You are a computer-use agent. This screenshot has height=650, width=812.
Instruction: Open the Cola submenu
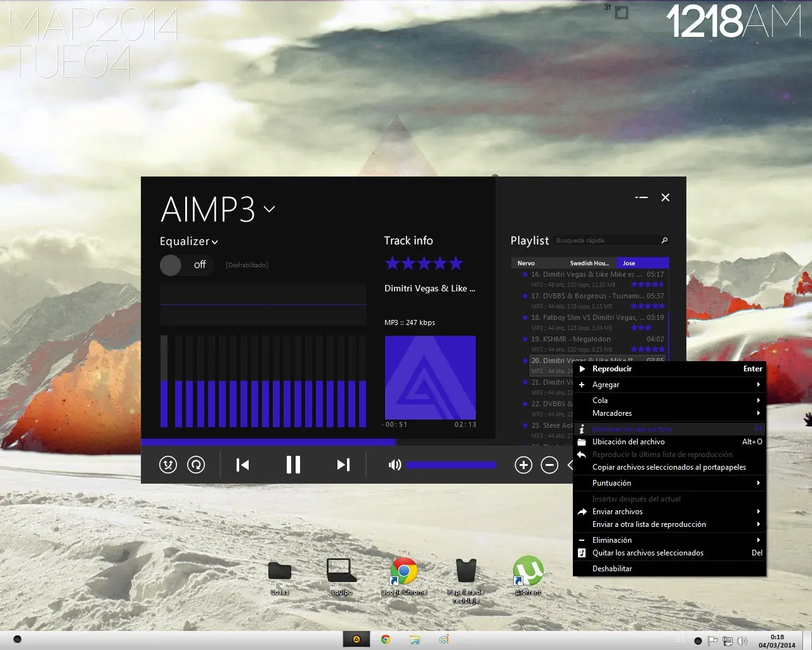pyautogui.click(x=670, y=401)
